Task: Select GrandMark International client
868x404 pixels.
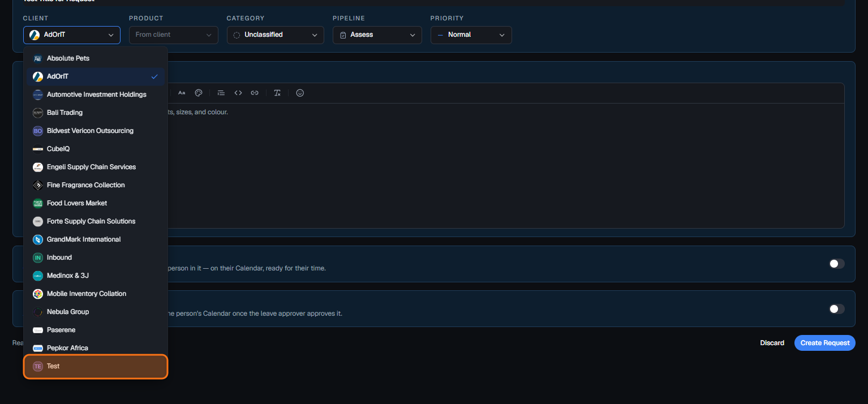Action: [96, 239]
